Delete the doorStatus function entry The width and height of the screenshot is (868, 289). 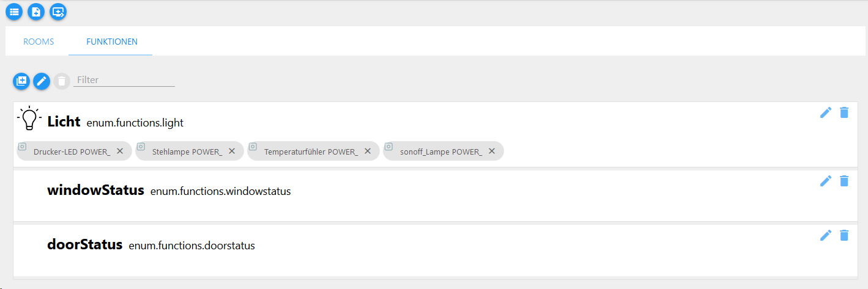[x=844, y=235]
